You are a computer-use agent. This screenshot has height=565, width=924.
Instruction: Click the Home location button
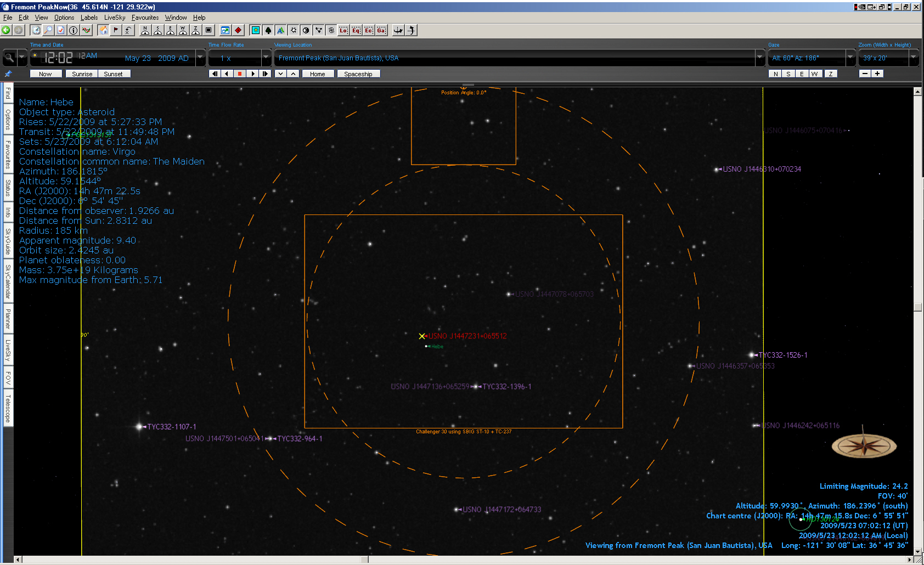click(x=318, y=74)
